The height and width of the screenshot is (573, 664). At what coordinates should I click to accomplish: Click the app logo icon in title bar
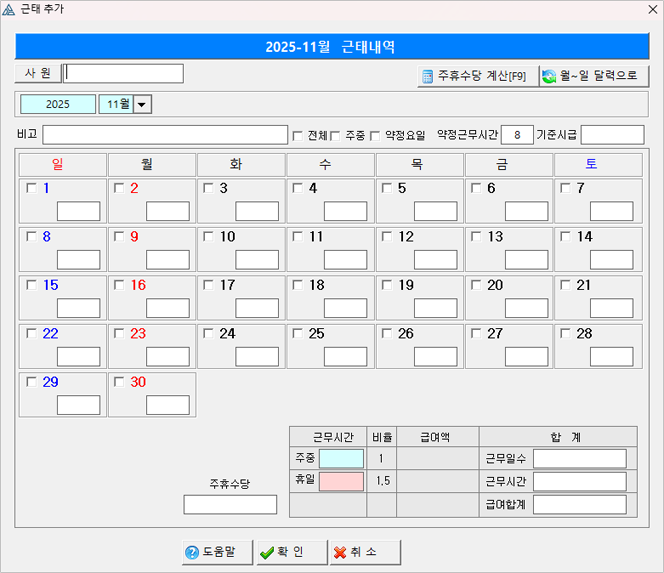[8, 9]
